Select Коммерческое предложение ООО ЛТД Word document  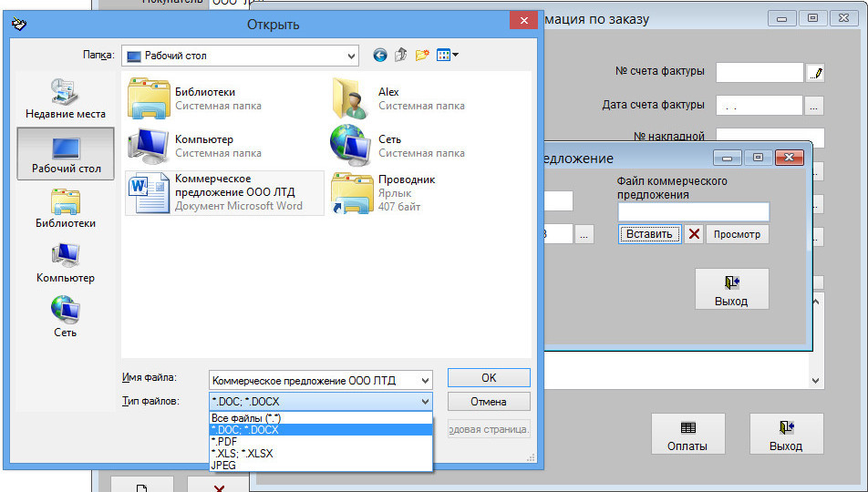(224, 192)
